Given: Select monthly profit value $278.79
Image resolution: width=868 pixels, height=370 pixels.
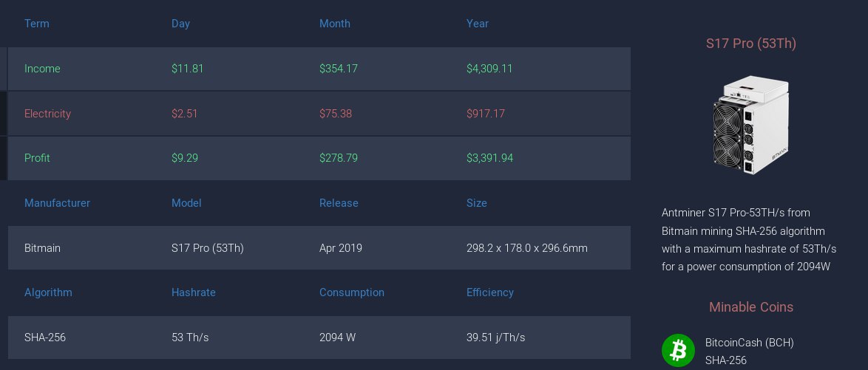Looking at the screenshot, I should pos(339,157).
